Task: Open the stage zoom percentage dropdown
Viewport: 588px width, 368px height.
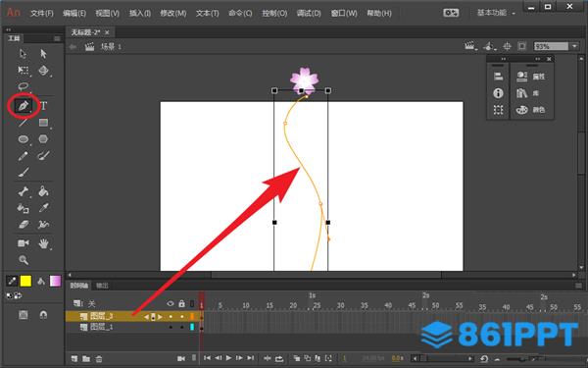Action: point(574,46)
